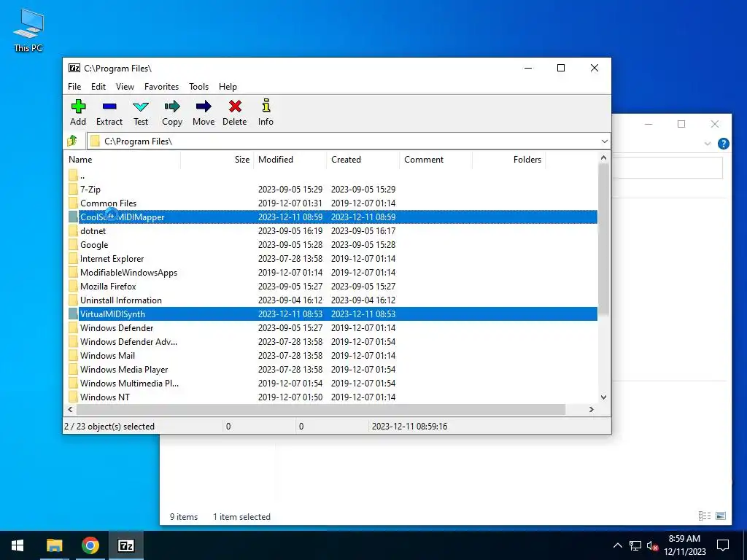Screen dimensions: 747x560
Task: Open the View menu
Action: pyautogui.click(x=125, y=87)
